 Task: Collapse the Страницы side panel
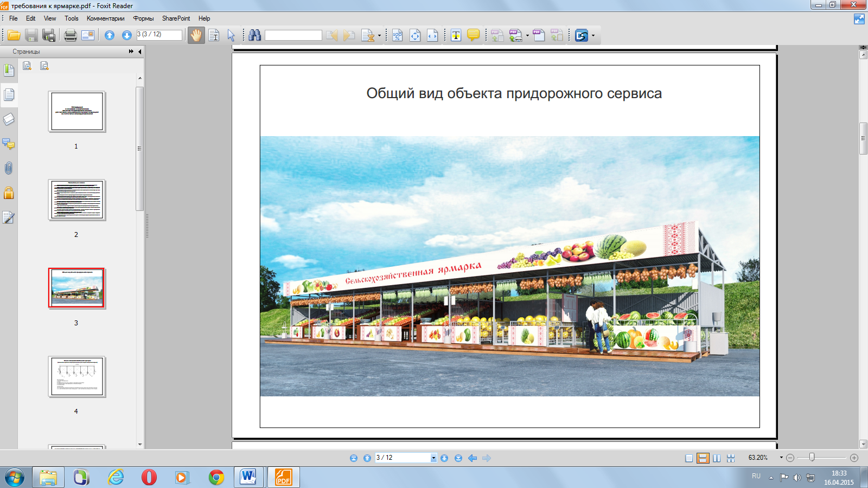140,52
